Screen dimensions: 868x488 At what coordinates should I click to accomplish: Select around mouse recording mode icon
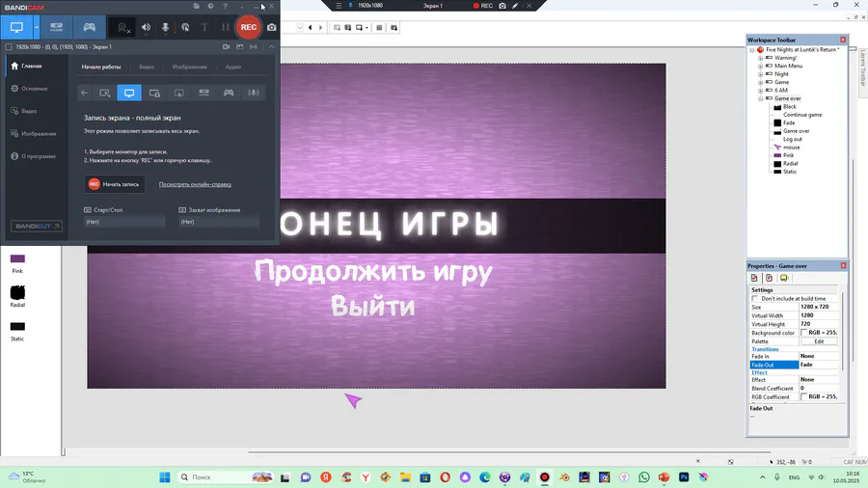click(178, 93)
